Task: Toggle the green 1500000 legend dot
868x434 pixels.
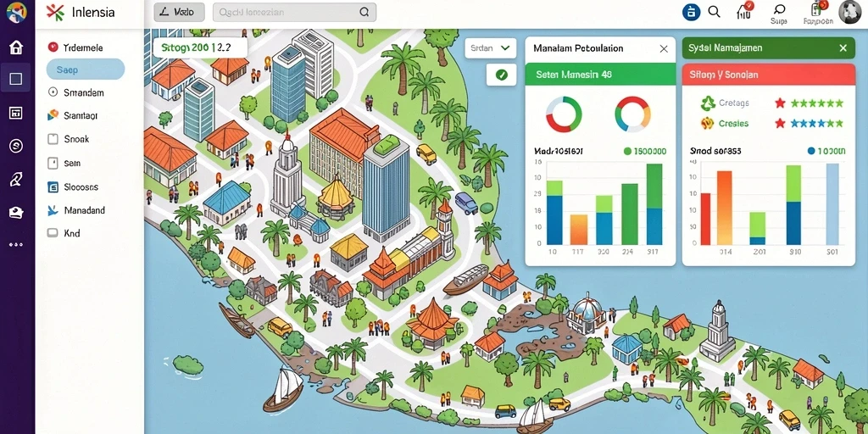Action: (x=627, y=151)
